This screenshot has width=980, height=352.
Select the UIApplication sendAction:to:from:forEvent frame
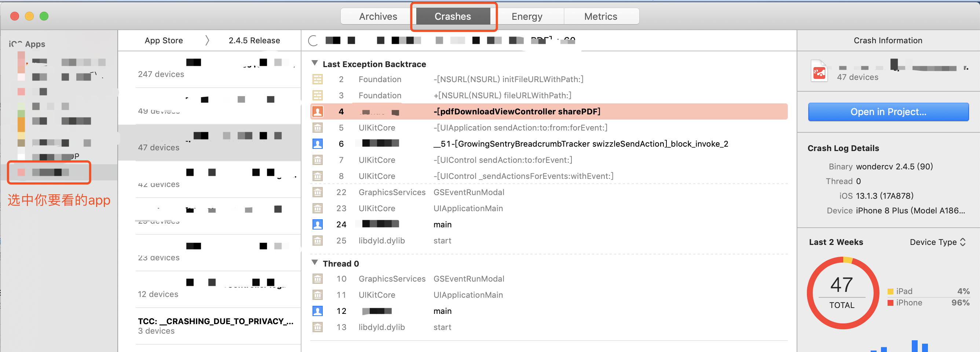pos(549,128)
